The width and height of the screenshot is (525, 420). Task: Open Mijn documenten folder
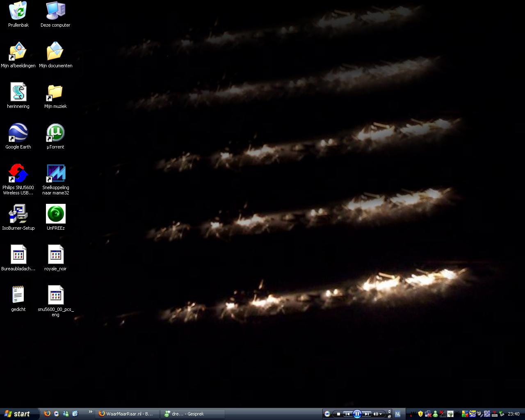[x=55, y=55]
